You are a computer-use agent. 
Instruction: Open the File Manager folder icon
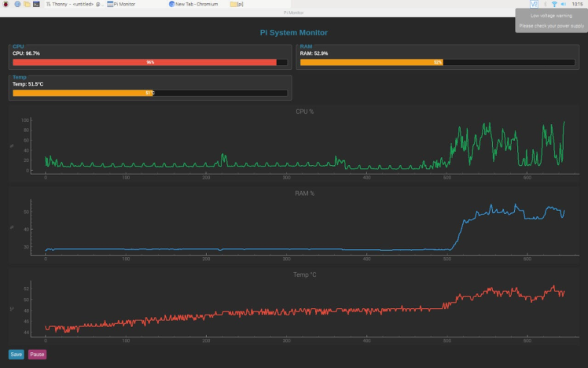coord(27,4)
